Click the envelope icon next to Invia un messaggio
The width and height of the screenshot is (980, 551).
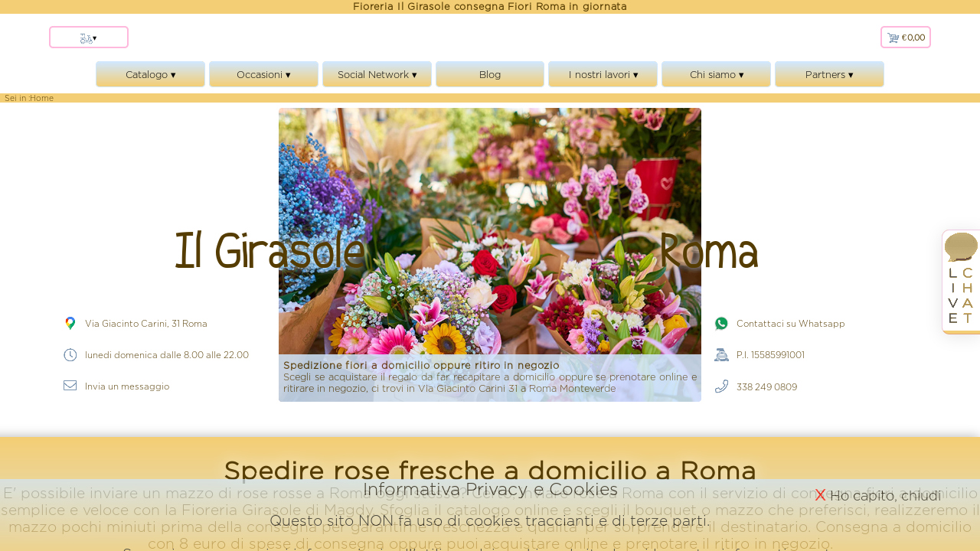(x=70, y=385)
